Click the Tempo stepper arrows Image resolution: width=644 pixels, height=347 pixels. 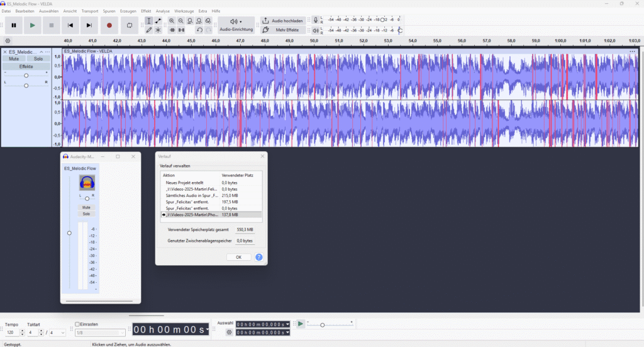(22, 333)
